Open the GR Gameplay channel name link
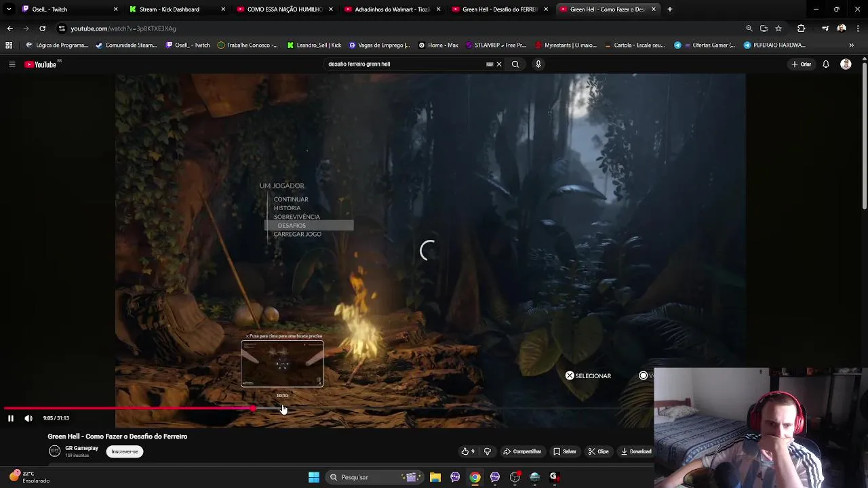 point(81,448)
